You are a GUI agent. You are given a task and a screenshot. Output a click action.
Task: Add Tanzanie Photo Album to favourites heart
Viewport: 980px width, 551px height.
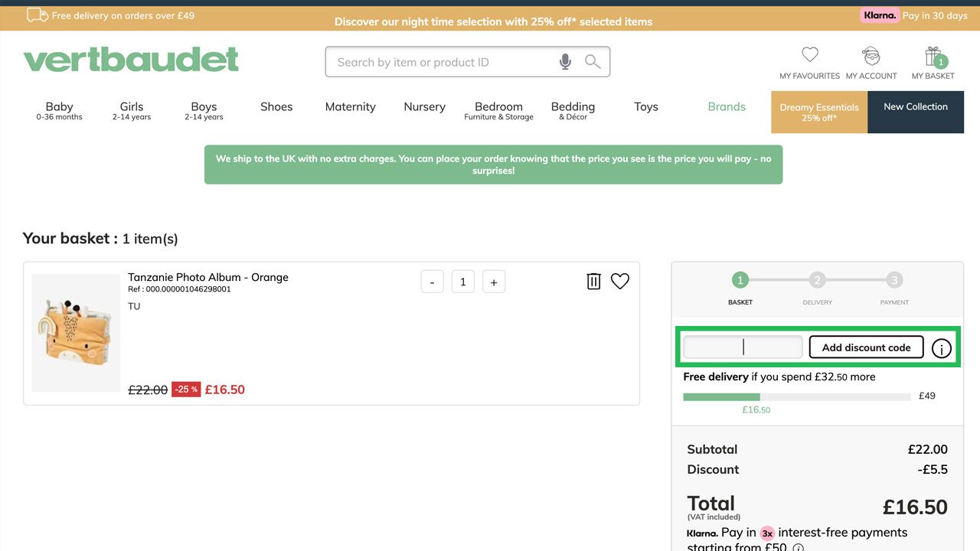pos(620,282)
